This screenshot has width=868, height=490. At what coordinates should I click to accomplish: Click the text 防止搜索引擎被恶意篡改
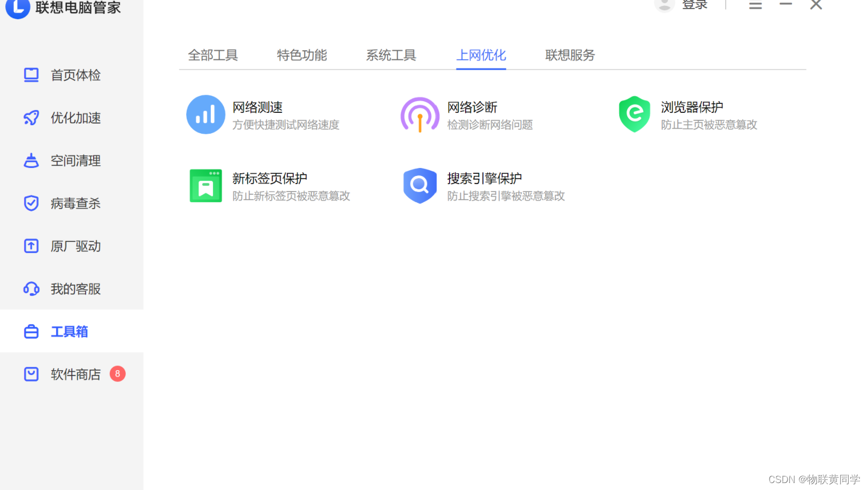(506, 196)
